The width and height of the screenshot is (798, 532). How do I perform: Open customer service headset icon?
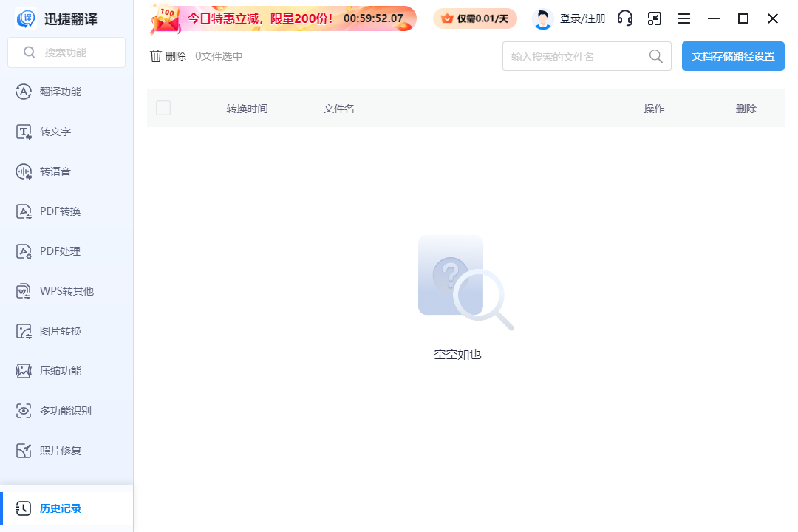click(625, 18)
